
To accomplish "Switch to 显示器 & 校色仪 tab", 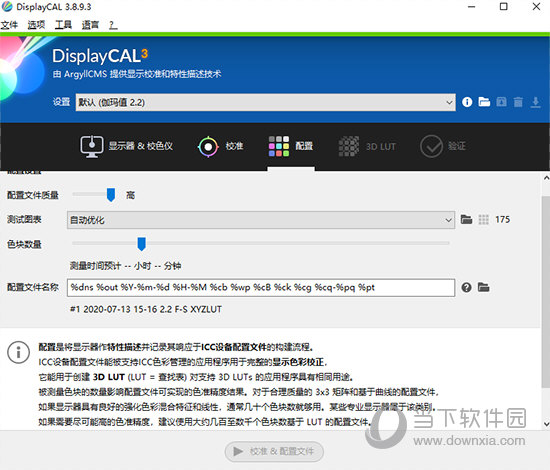I will (x=127, y=146).
